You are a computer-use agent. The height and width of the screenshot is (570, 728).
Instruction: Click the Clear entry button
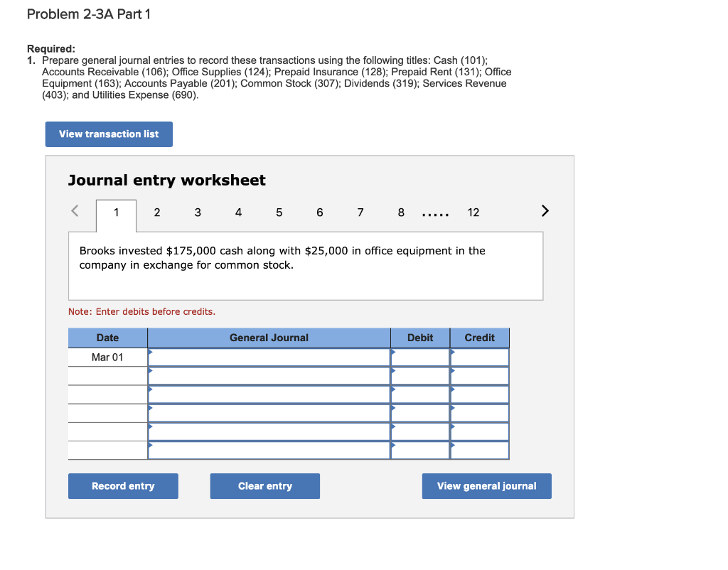tap(264, 485)
